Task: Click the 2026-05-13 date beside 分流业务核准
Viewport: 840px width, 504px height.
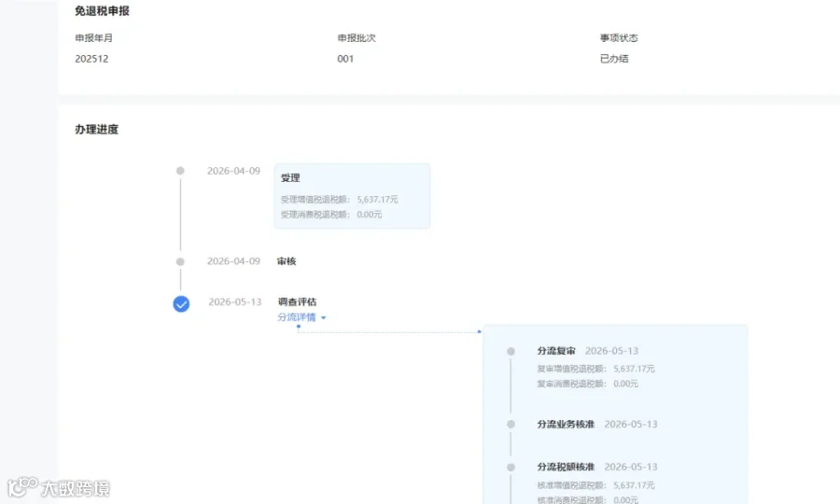Action: tap(631, 424)
